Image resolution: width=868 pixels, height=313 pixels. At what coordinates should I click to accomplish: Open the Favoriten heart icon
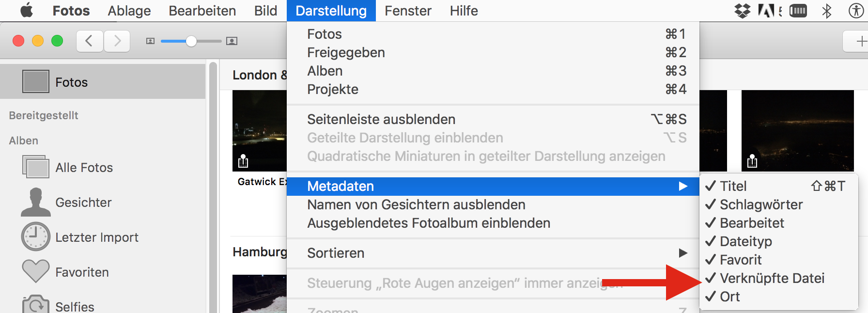pos(35,271)
